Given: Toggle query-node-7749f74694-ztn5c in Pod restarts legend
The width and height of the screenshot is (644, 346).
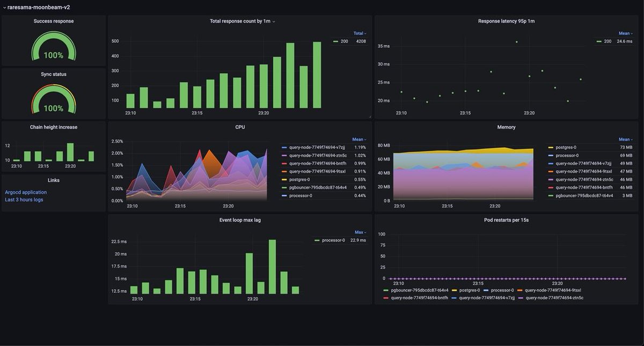Looking at the screenshot, I should [554, 297].
